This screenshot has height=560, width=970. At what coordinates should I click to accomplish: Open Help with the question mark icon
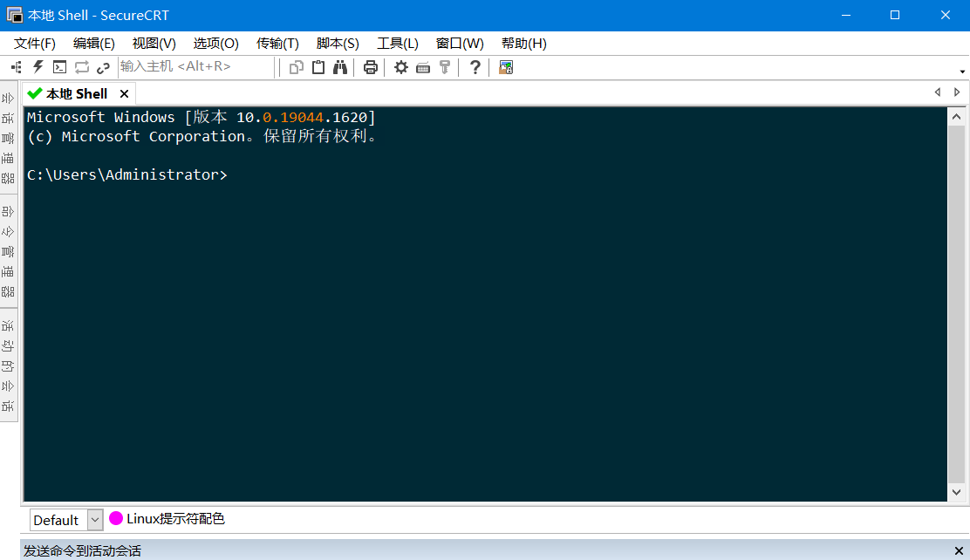[x=474, y=66]
